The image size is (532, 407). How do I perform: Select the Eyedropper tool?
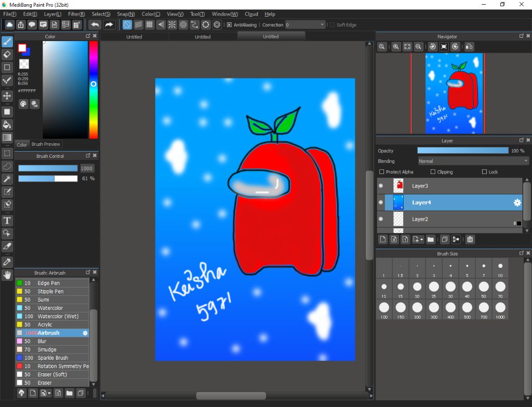7,262
